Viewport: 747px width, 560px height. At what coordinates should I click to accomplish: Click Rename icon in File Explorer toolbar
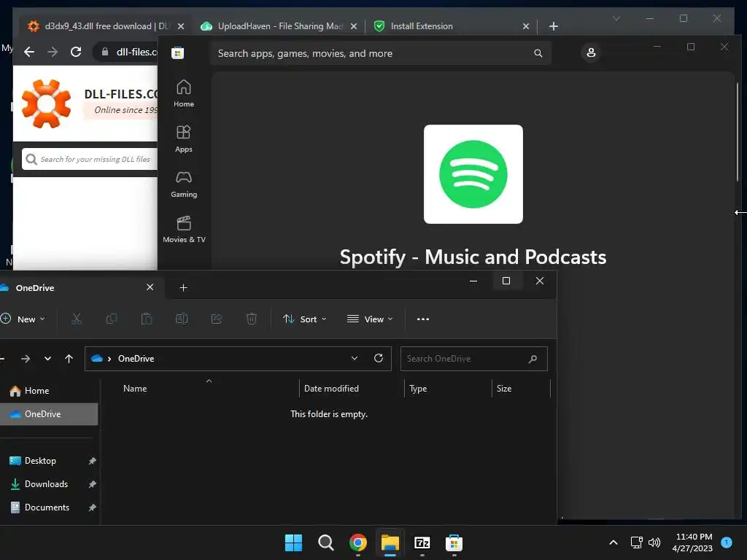click(182, 319)
